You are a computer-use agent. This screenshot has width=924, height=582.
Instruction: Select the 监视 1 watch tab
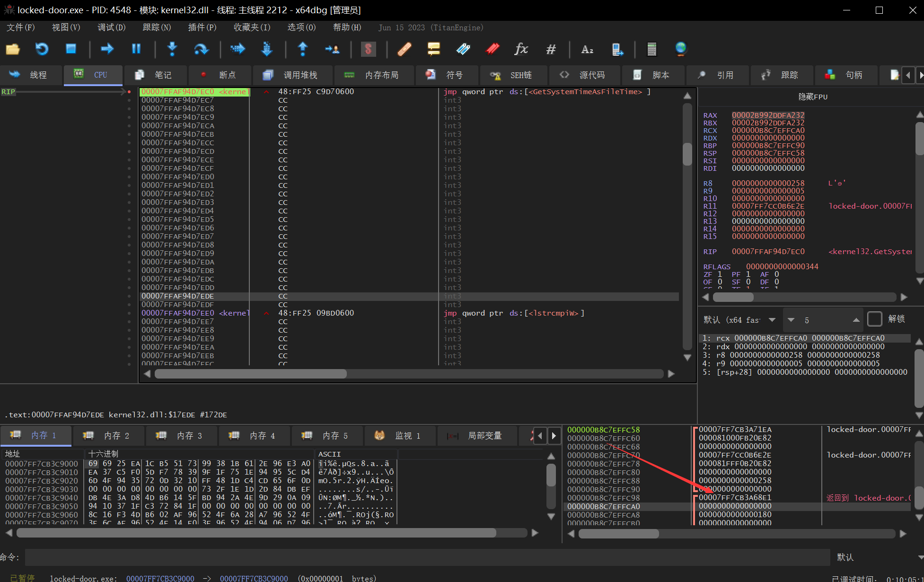(400, 435)
